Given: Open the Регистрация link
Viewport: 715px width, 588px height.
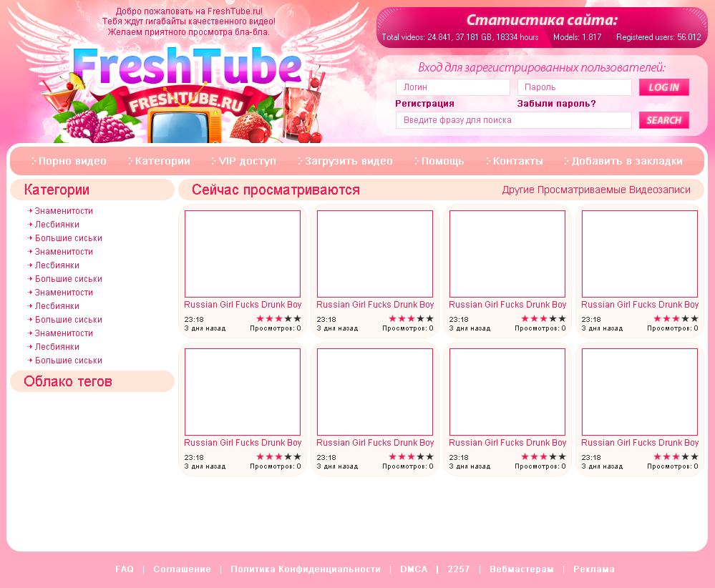Looking at the screenshot, I should pos(424,104).
